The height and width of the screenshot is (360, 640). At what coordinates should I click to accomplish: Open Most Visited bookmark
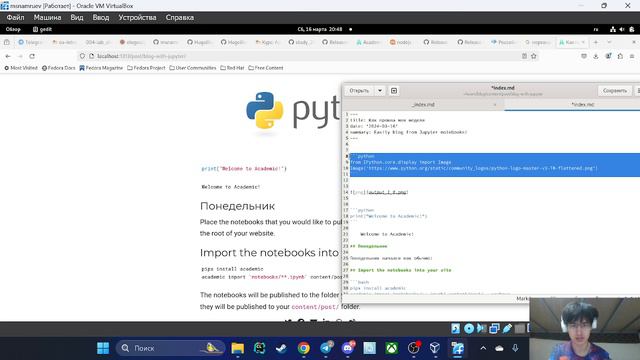[21, 68]
